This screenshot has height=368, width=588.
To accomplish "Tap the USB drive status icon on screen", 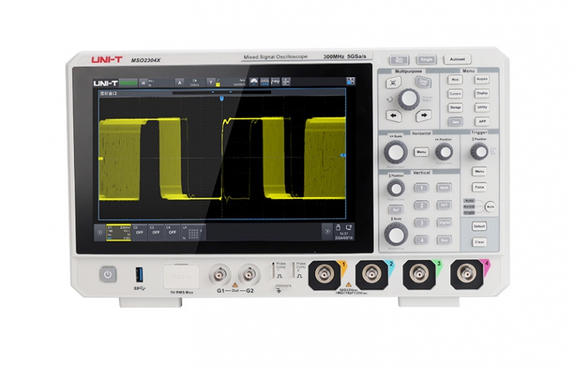I will click(338, 227).
